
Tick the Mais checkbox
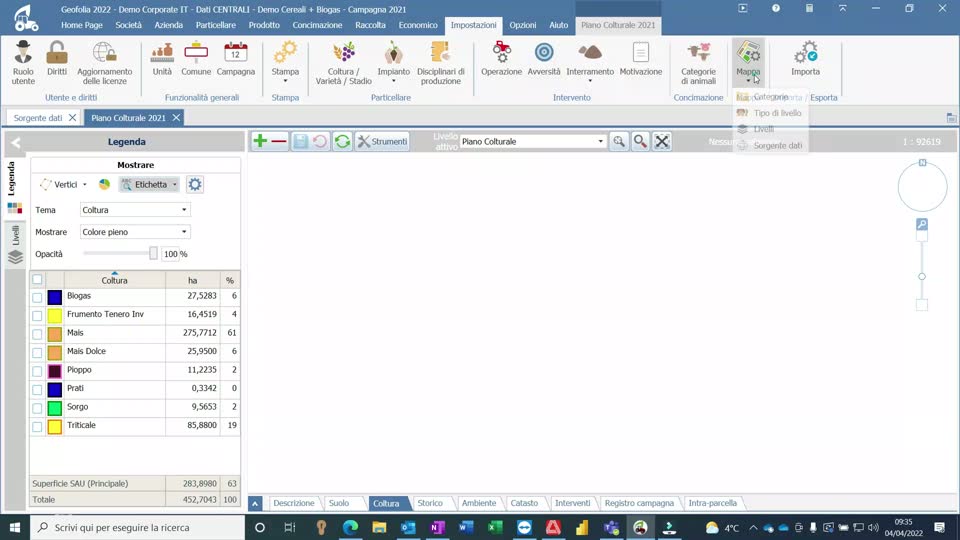click(x=37, y=334)
